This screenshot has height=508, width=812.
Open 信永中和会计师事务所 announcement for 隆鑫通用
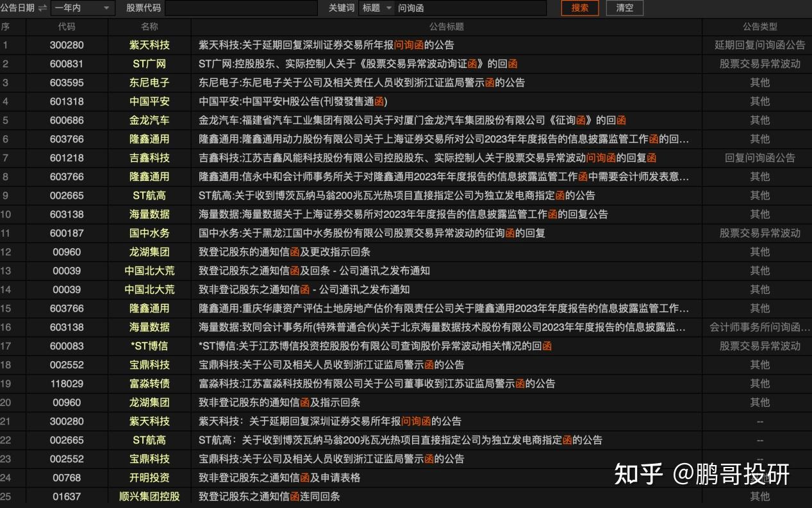tap(444, 176)
